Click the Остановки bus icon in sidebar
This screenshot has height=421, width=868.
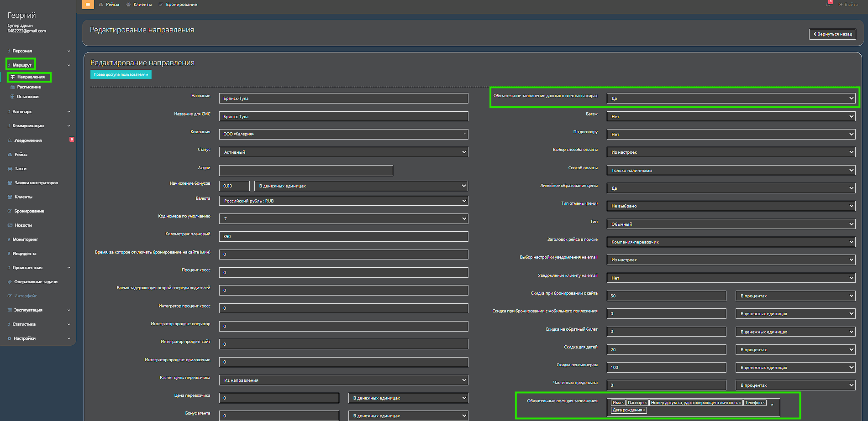pyautogui.click(x=12, y=97)
